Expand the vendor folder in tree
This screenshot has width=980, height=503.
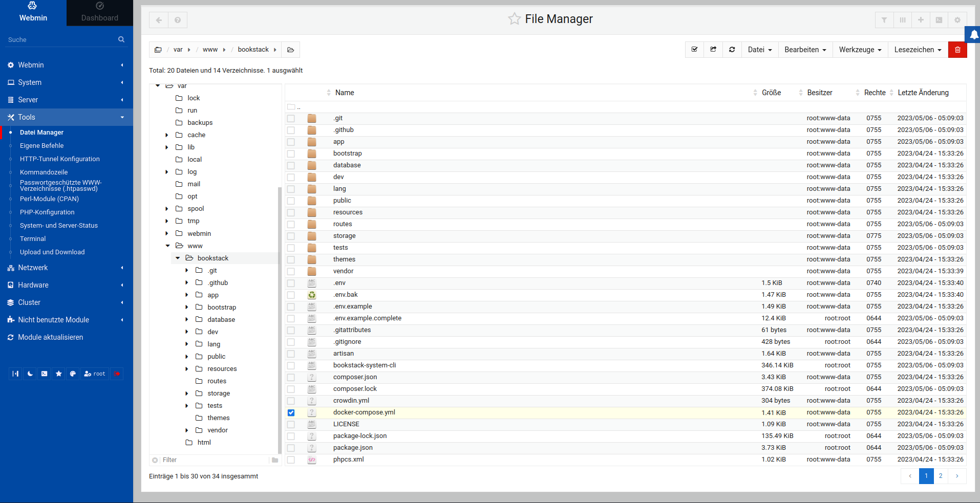point(187,430)
